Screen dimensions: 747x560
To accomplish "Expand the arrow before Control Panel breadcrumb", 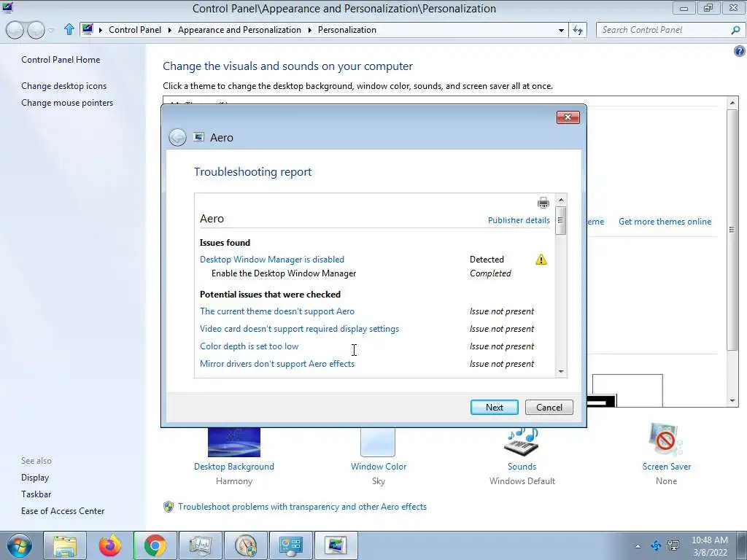I will point(101,30).
